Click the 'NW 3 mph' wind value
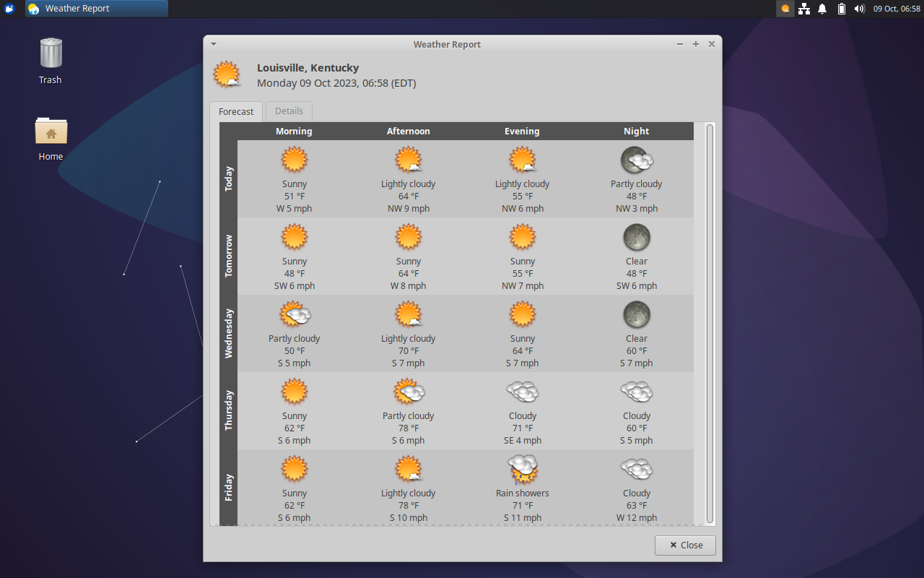The image size is (924, 578). (637, 209)
